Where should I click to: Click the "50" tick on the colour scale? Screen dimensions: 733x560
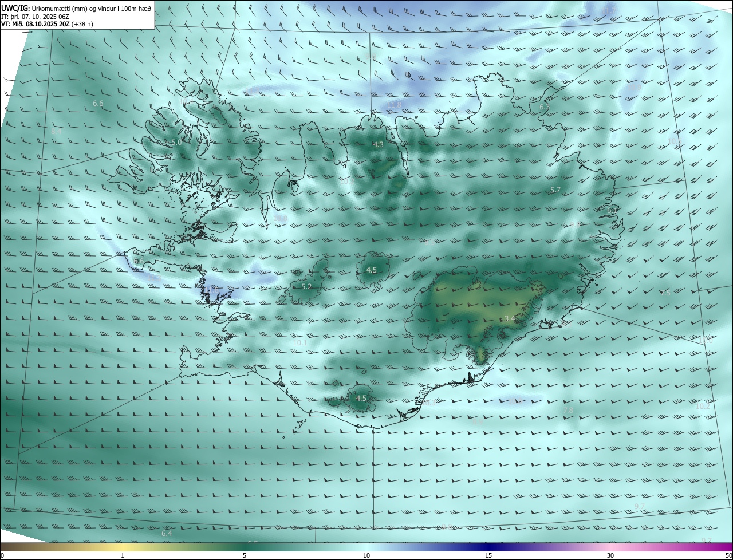[728, 555]
